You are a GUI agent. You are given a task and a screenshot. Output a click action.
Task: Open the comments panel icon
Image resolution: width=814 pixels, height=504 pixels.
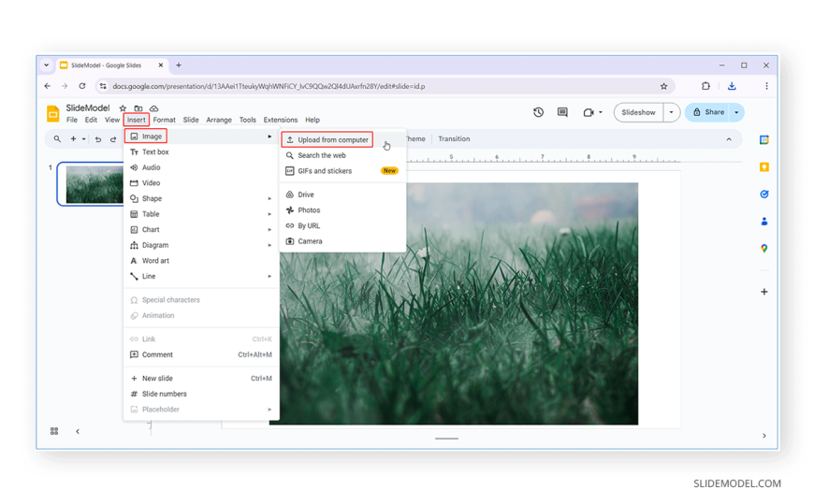pos(562,112)
